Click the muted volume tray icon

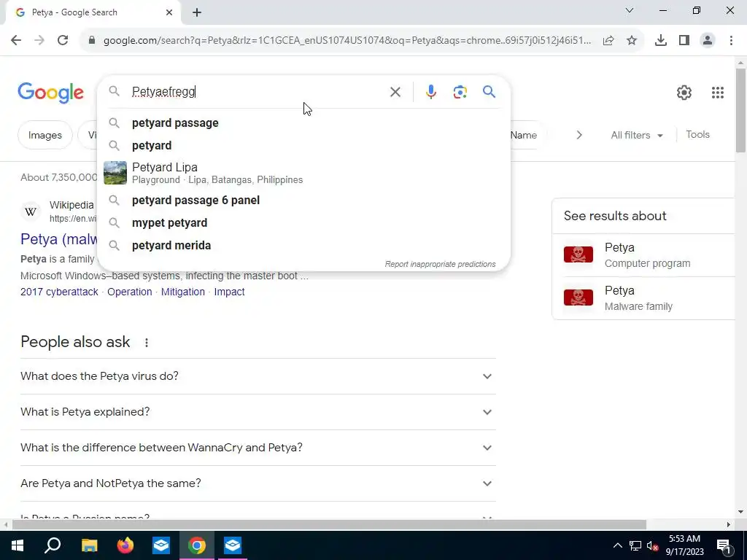point(653,546)
